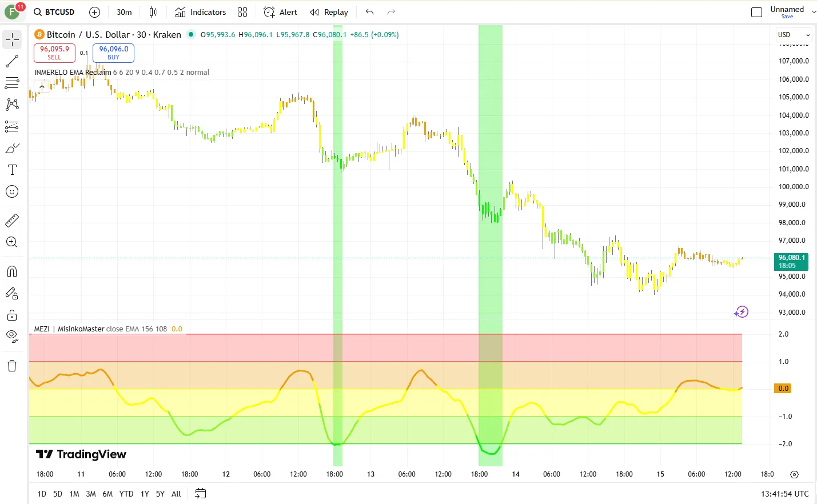The image size is (817, 504).
Task: Remove objects with the trash icon
Action: pos(12,366)
